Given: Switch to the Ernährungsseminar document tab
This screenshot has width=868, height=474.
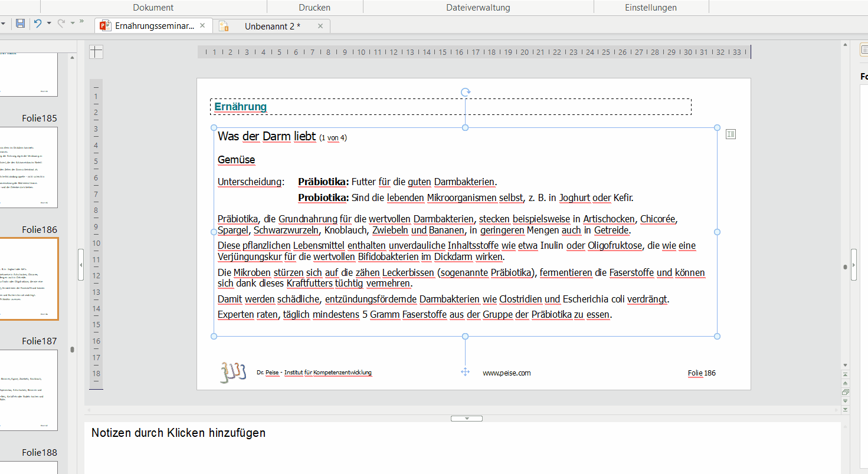Looking at the screenshot, I should click(153, 26).
